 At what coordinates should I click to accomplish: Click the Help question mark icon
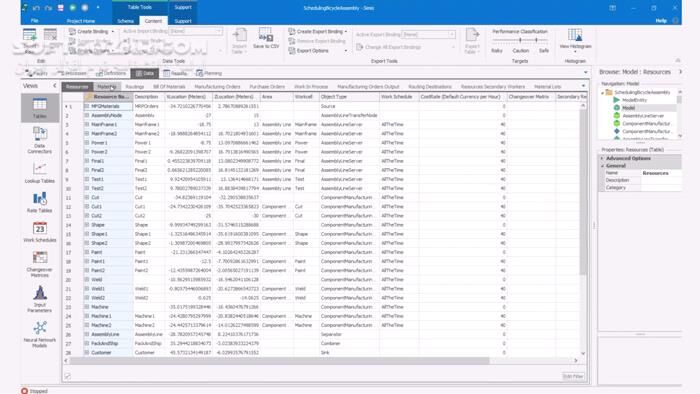(675, 21)
